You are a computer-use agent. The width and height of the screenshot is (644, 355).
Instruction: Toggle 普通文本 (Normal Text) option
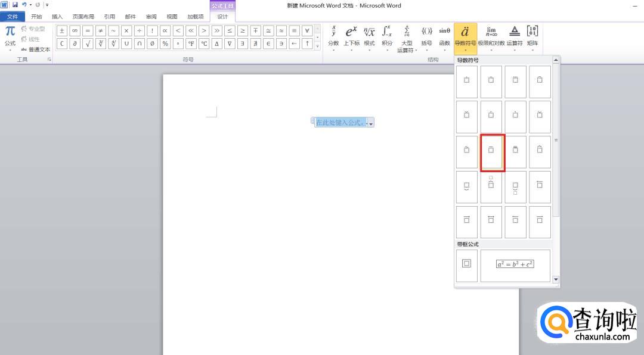(36, 49)
